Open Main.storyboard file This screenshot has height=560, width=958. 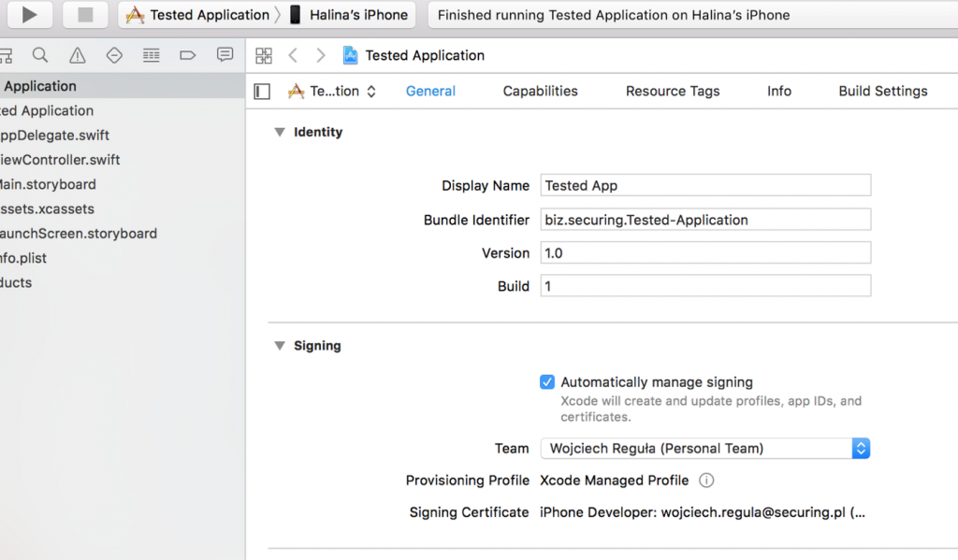pos(123,184)
